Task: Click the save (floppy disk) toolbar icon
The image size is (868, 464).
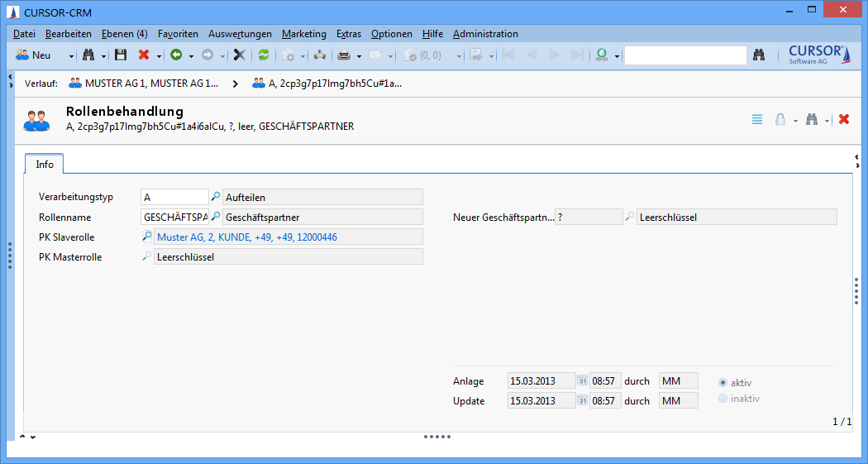Action: click(x=121, y=55)
